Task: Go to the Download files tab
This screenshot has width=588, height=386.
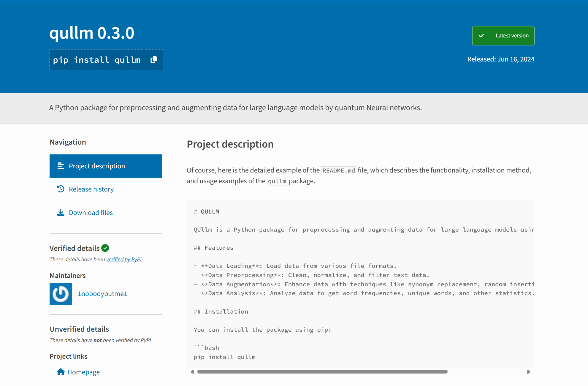Action: 91,213
